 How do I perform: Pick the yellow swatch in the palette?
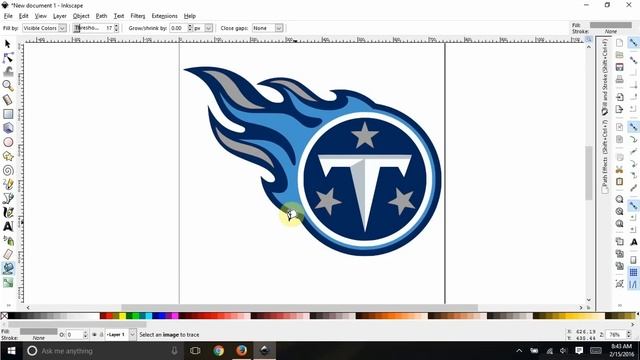coord(122,316)
